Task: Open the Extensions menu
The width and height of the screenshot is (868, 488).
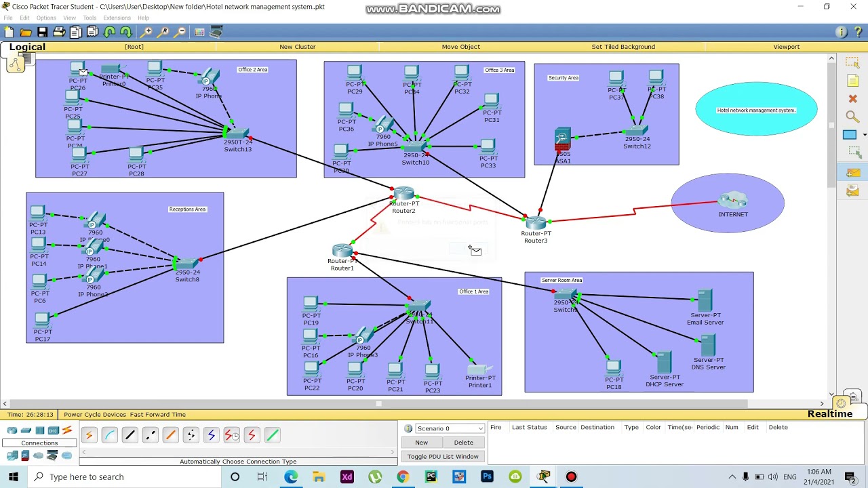Action: pos(117,18)
